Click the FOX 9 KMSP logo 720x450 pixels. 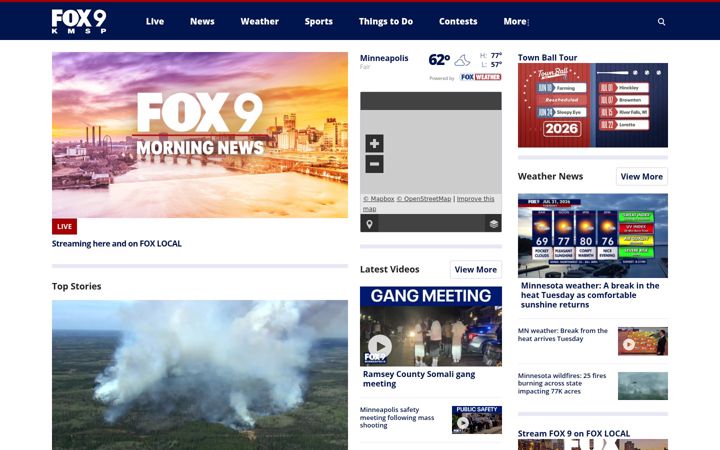point(79,21)
